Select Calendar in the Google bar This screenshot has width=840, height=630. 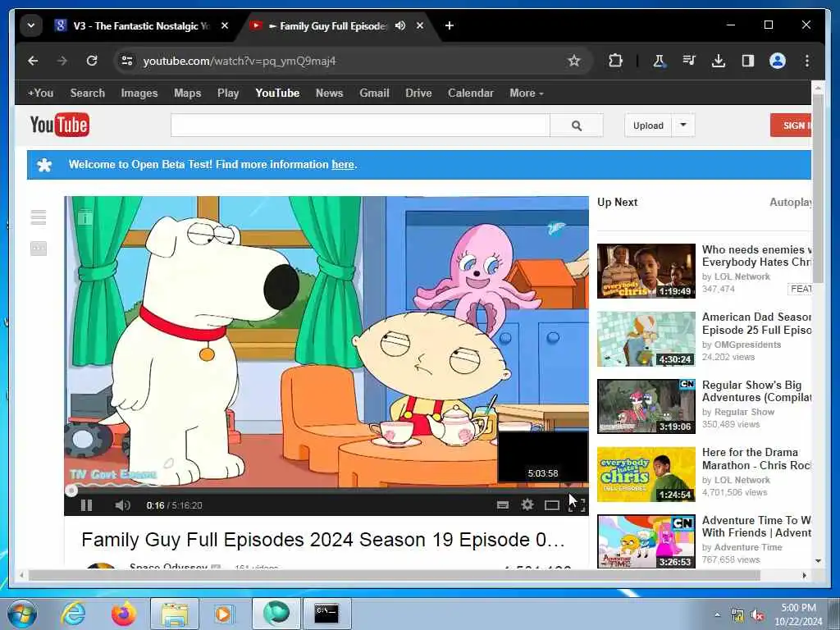(x=470, y=93)
